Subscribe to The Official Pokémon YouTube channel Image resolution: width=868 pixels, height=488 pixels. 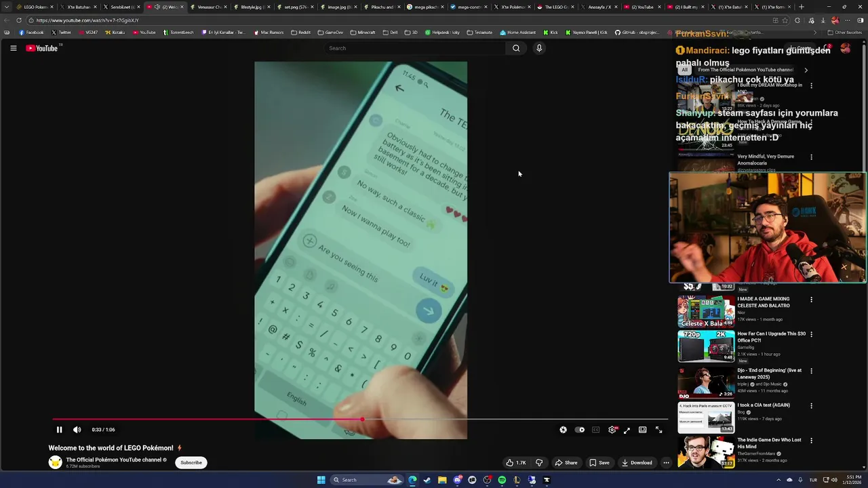pyautogui.click(x=191, y=463)
